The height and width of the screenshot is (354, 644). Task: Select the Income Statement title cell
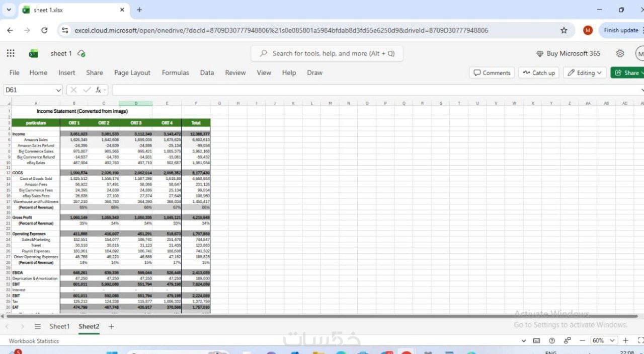coord(82,111)
